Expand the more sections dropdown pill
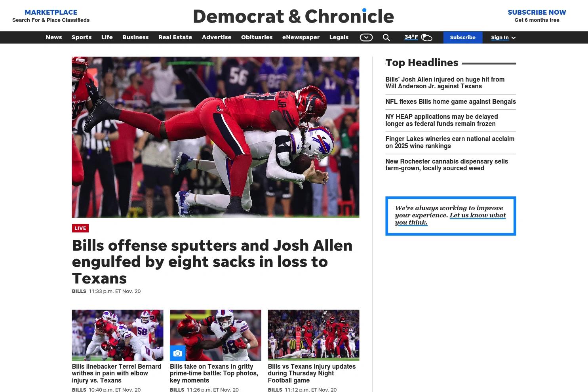 point(366,38)
